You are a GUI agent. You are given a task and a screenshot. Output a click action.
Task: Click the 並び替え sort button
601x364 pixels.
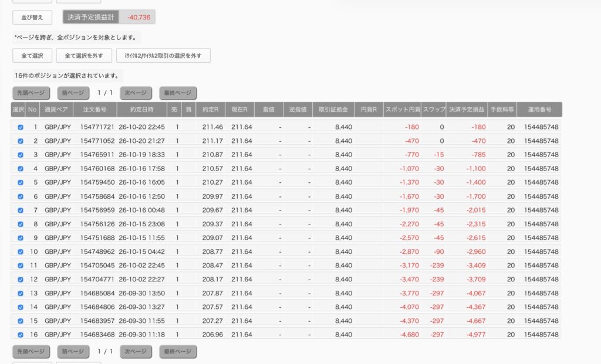(32, 17)
